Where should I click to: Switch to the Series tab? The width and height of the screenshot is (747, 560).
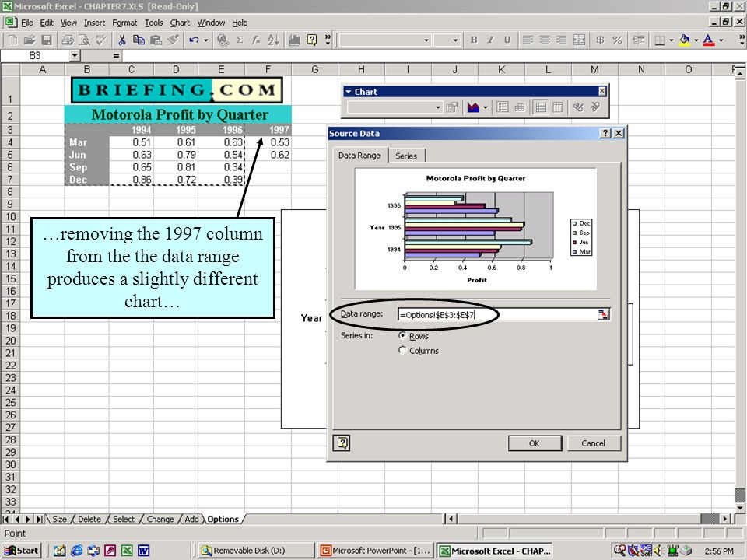click(x=406, y=156)
